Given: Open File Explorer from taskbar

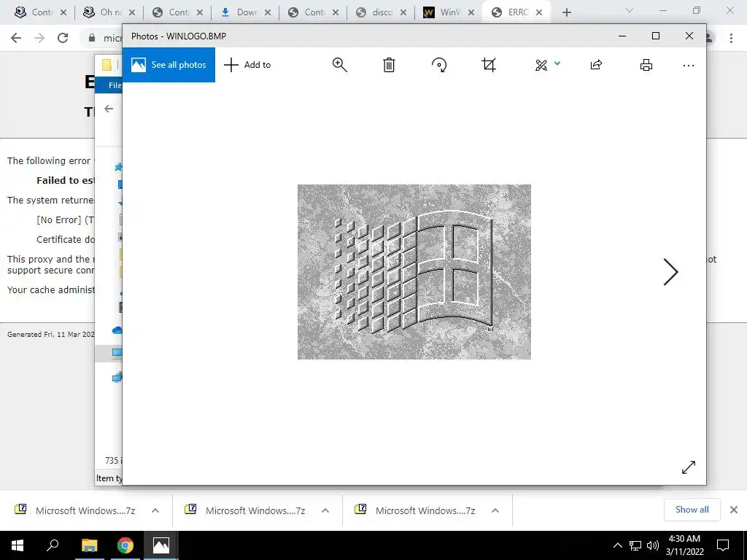Looking at the screenshot, I should point(89,545).
